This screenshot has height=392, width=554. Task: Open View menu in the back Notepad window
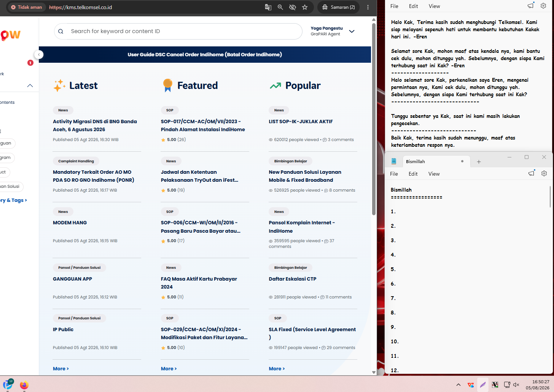coord(435,6)
